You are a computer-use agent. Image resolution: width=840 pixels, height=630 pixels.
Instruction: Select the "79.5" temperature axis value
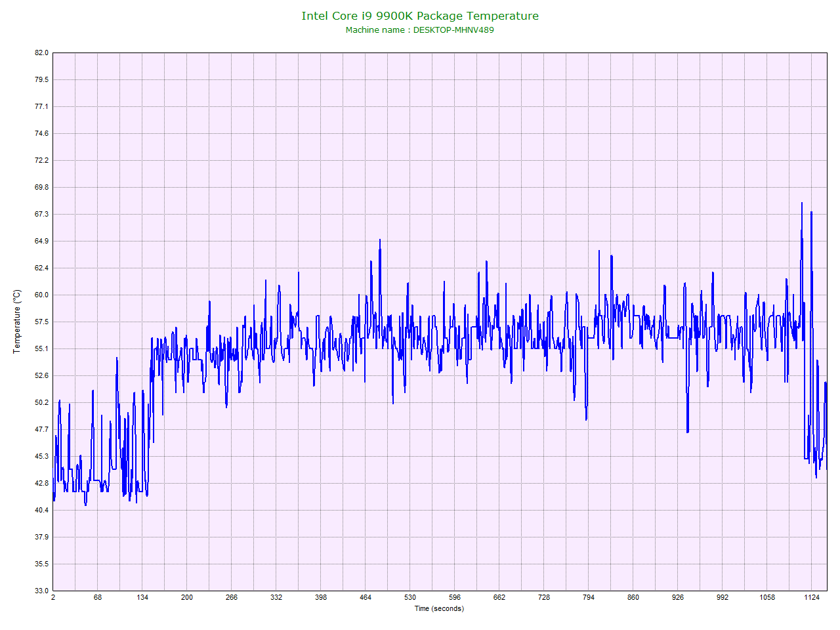(41, 79)
